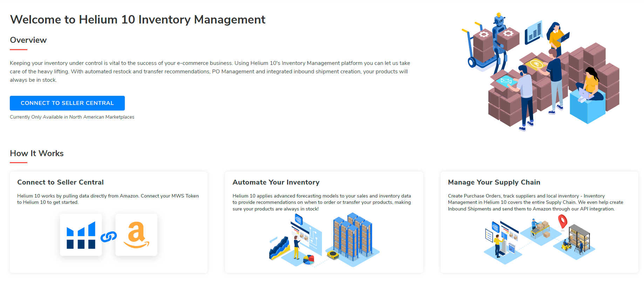Select the Manage Your Supply Chain heading
The image size is (644, 287).
(494, 182)
